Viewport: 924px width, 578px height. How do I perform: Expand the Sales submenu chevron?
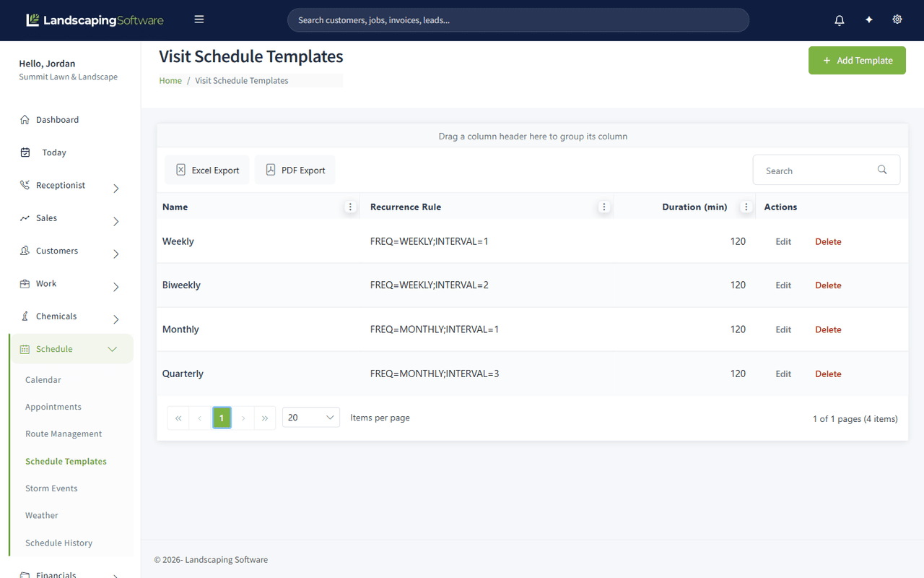[116, 221]
